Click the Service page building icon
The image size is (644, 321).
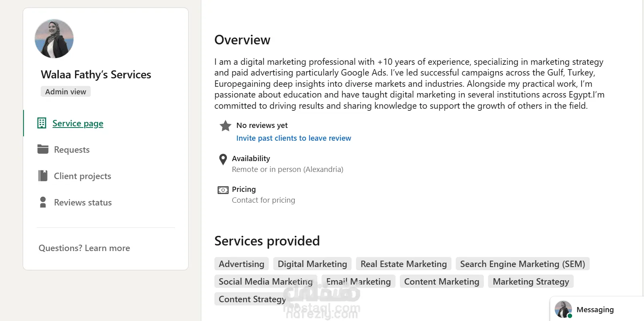click(x=42, y=123)
